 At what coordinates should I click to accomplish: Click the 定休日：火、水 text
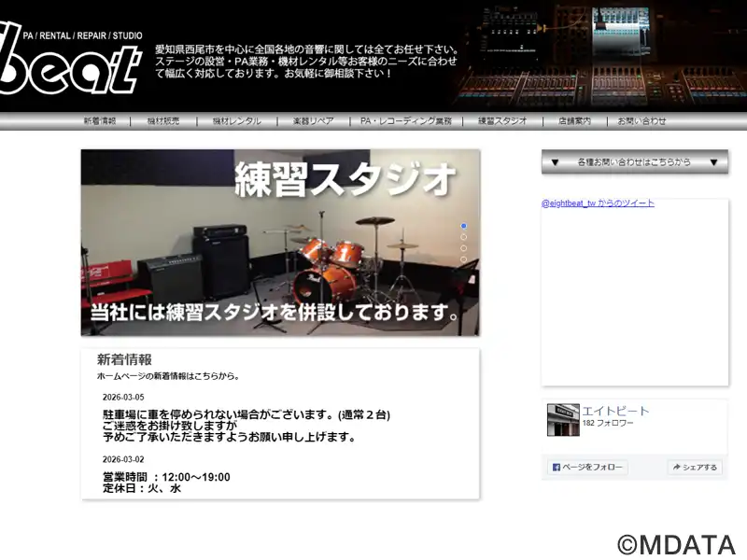142,488
